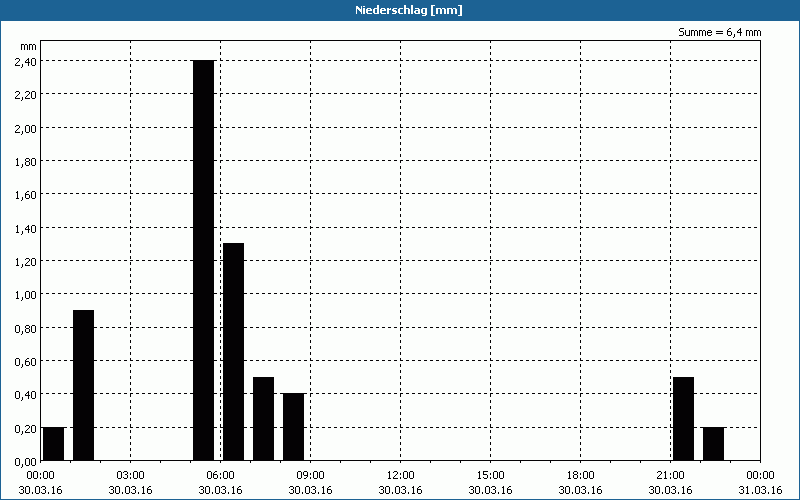Click the 21:00 time label
This screenshot has height=500, width=800.
pos(670,476)
